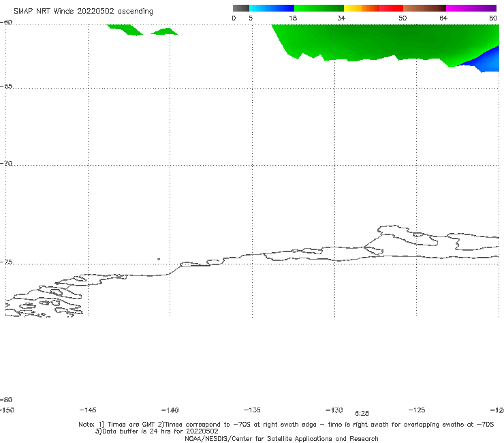Click the "6:28" swath time label
This screenshot has width=504, height=443.
[362, 414]
